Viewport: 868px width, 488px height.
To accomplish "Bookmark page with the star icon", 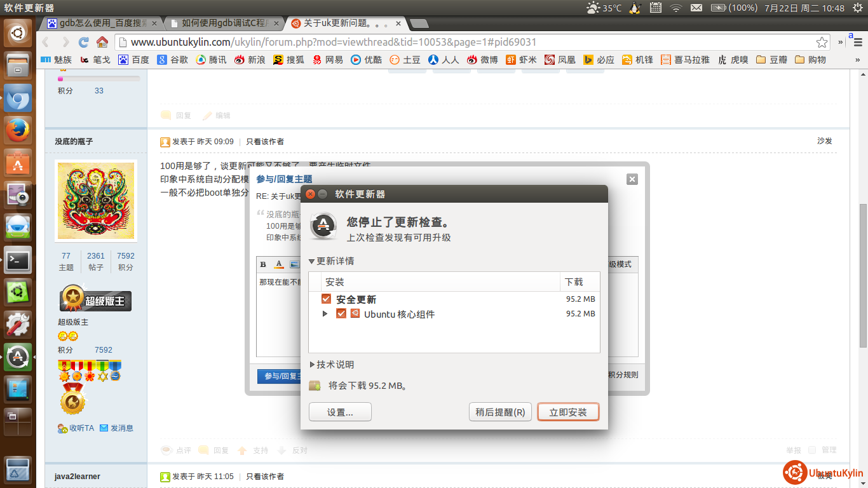I will (x=822, y=43).
